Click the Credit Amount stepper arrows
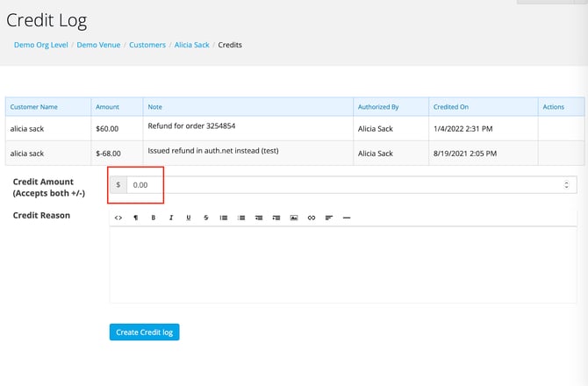Viewport: 588px width, 386px height. pyautogui.click(x=566, y=185)
